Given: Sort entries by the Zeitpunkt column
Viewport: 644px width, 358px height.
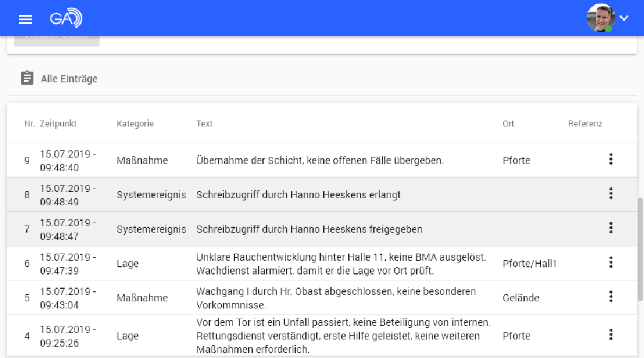Looking at the screenshot, I should tap(58, 124).
